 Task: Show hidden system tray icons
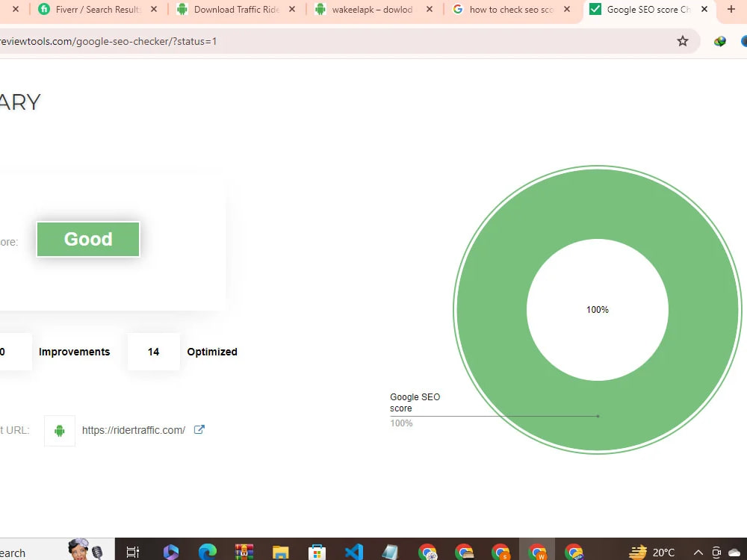tap(698, 553)
